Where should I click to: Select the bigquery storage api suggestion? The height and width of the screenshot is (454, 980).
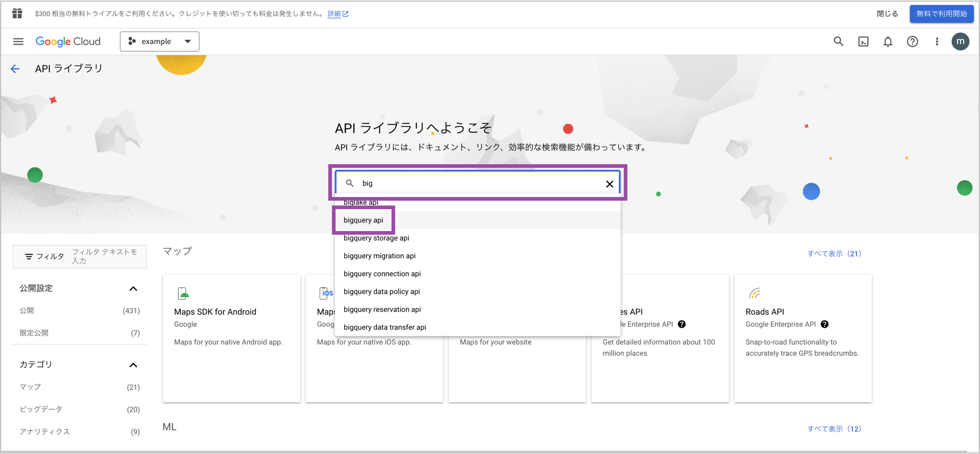tap(477, 238)
